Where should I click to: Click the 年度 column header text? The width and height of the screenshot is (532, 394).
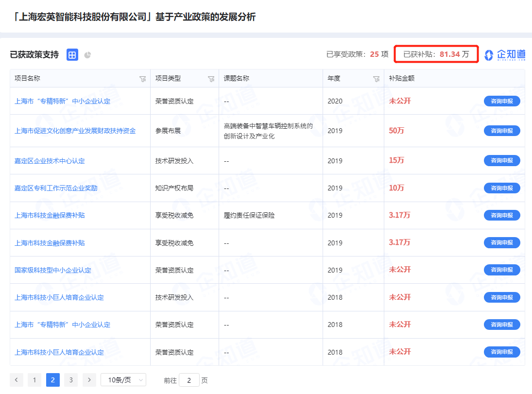click(334, 78)
